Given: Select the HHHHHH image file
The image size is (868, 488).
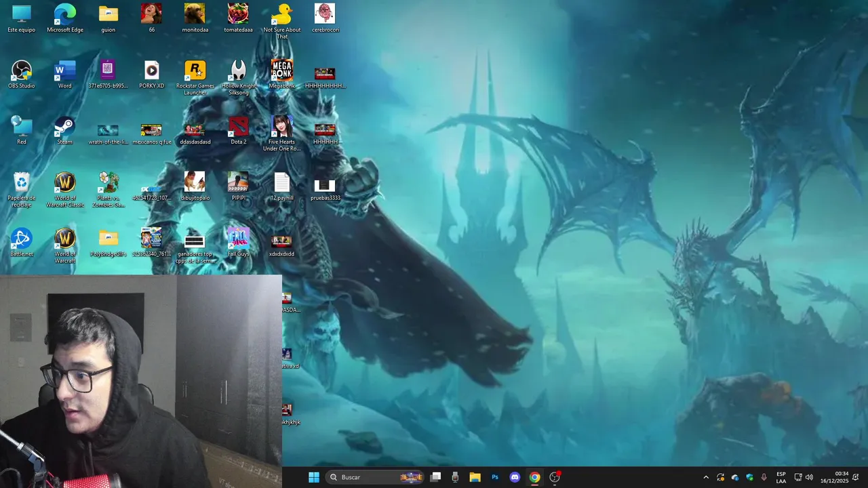Looking at the screenshot, I should (325, 134).
